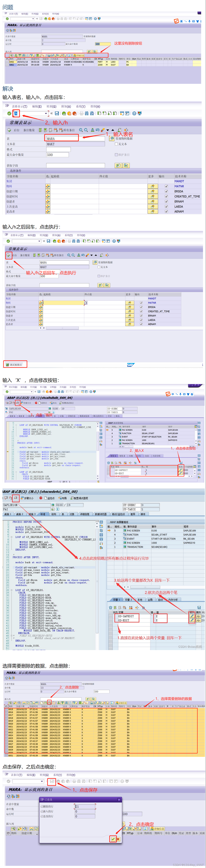
Task: Toggle 无文本 checkbox in /h screen
Action: [x=116, y=144]
